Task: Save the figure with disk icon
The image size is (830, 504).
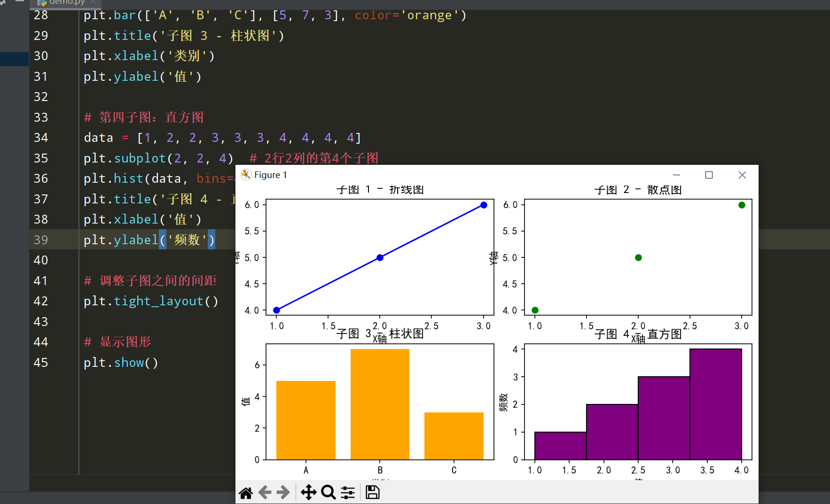Action: [372, 492]
